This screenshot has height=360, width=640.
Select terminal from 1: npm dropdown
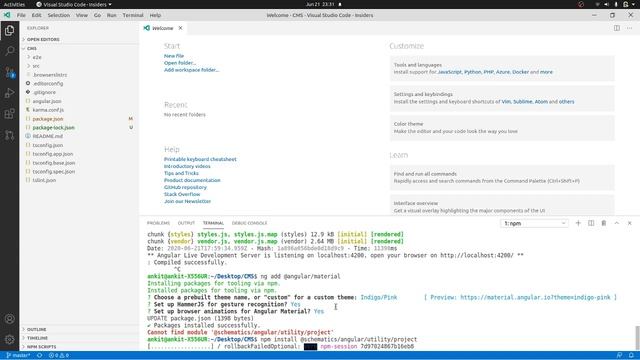coord(534,223)
